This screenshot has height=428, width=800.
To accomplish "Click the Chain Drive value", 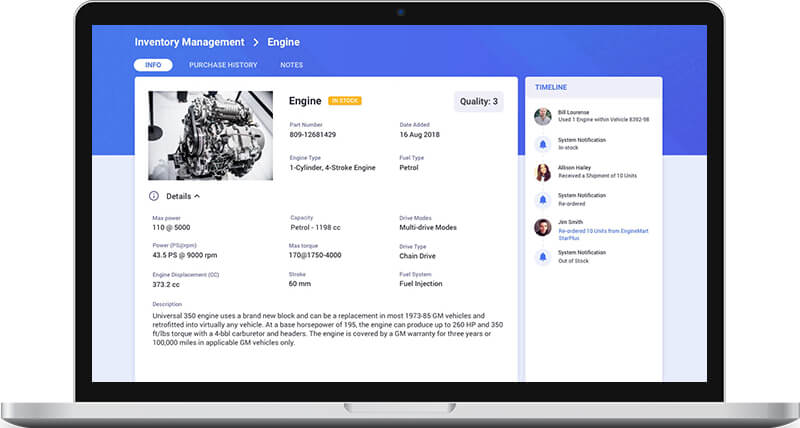I will click(x=417, y=256).
